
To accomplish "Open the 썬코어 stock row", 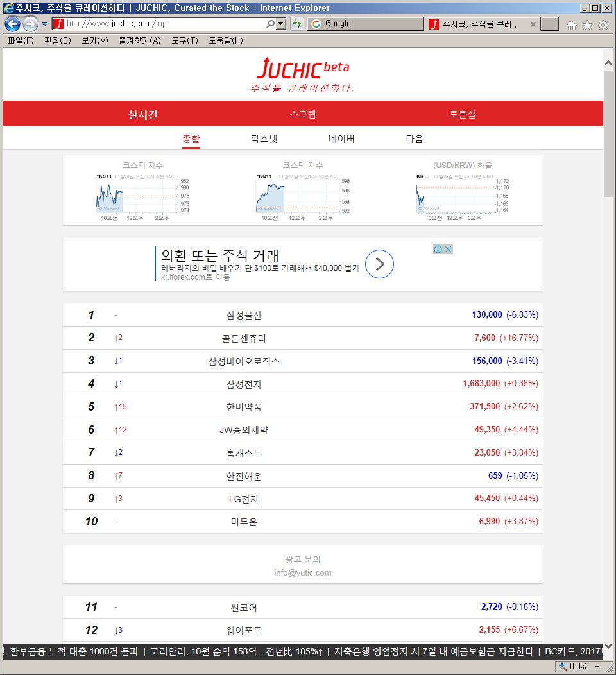I will tap(303, 607).
